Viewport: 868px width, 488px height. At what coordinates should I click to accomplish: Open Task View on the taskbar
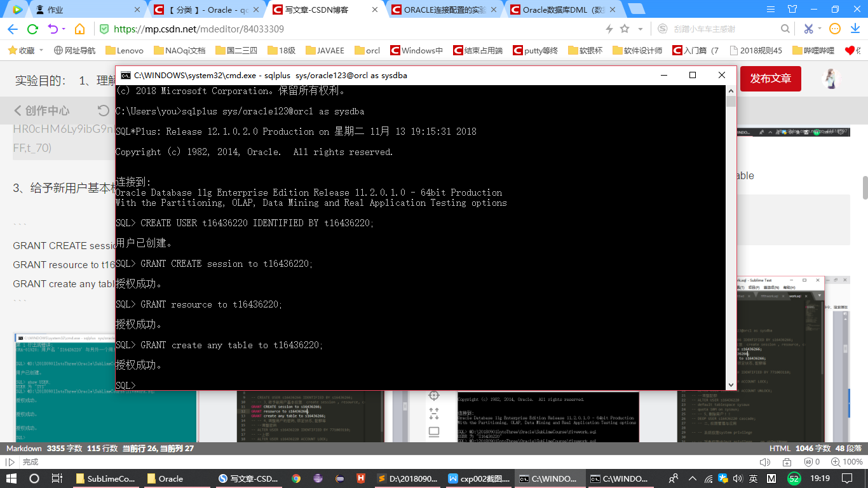[x=57, y=478]
